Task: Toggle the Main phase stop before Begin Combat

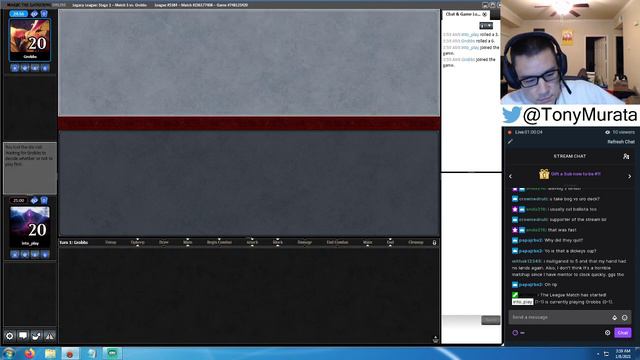Action: pos(188,242)
